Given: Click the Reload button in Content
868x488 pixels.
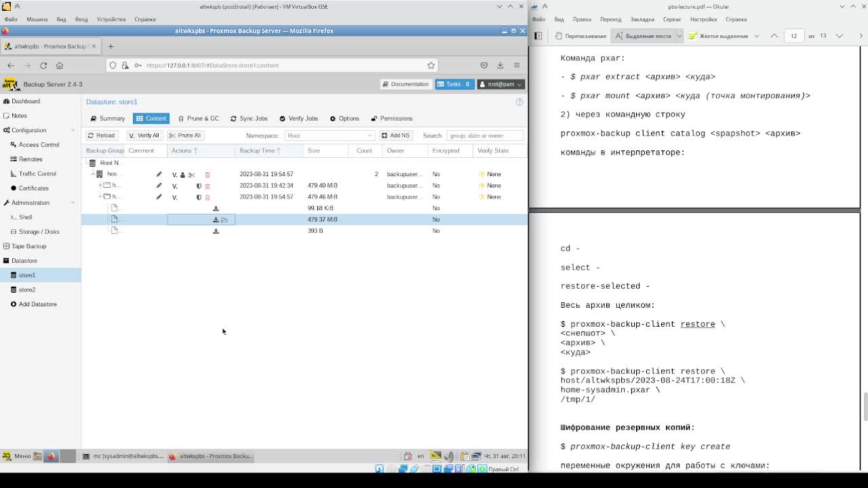Looking at the screenshot, I should click(x=101, y=136).
